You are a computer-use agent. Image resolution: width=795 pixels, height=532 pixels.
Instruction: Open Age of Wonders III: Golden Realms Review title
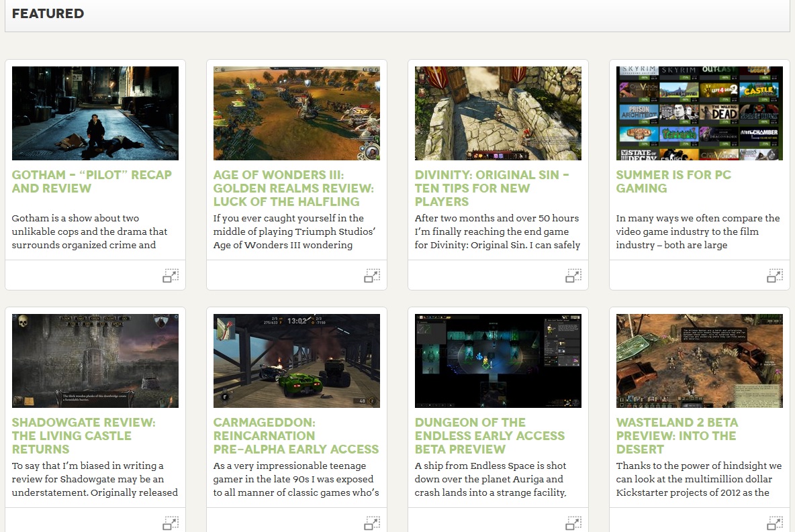point(293,189)
